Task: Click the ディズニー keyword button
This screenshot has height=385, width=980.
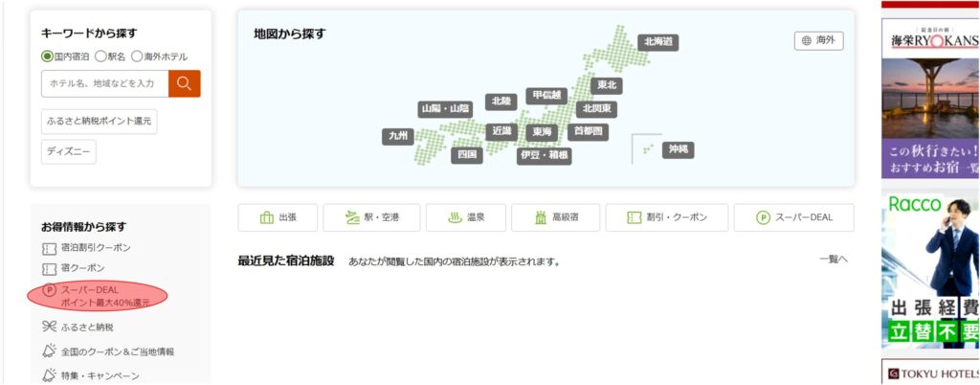Action: (x=68, y=151)
